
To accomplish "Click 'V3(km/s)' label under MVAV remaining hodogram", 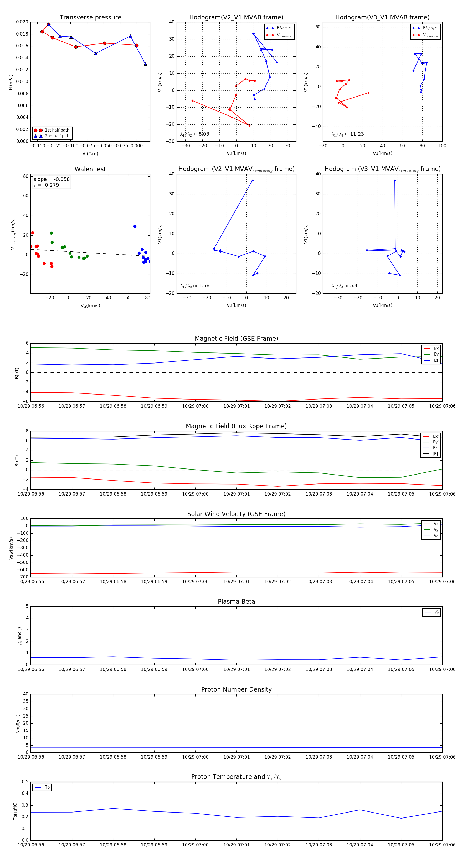I will 382,306.
